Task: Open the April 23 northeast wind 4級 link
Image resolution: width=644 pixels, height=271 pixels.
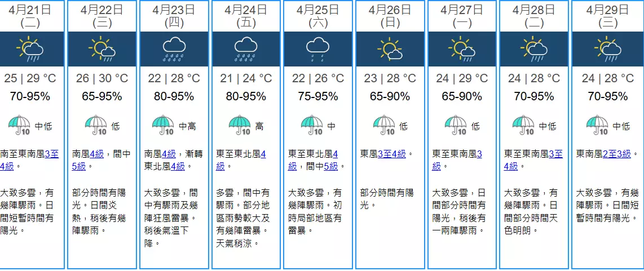Action: [178, 166]
